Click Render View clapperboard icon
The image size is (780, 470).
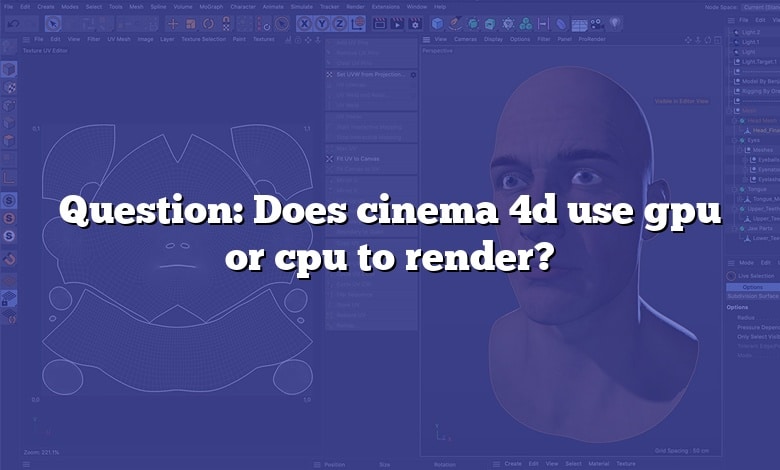click(380, 23)
